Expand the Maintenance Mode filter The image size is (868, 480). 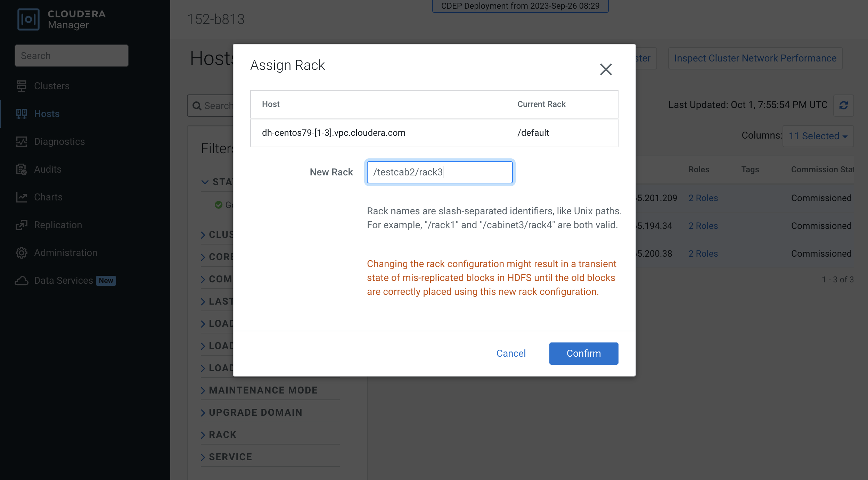click(x=263, y=390)
